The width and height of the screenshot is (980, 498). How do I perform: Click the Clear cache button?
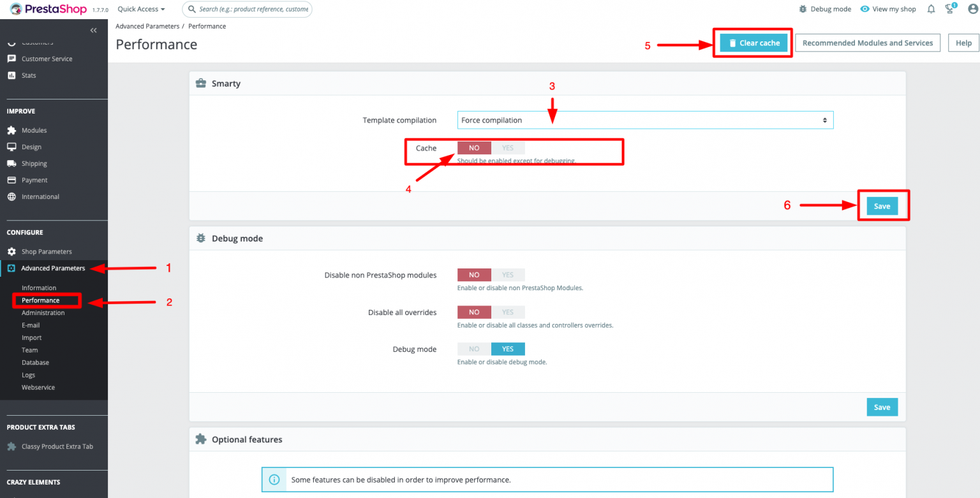point(753,42)
